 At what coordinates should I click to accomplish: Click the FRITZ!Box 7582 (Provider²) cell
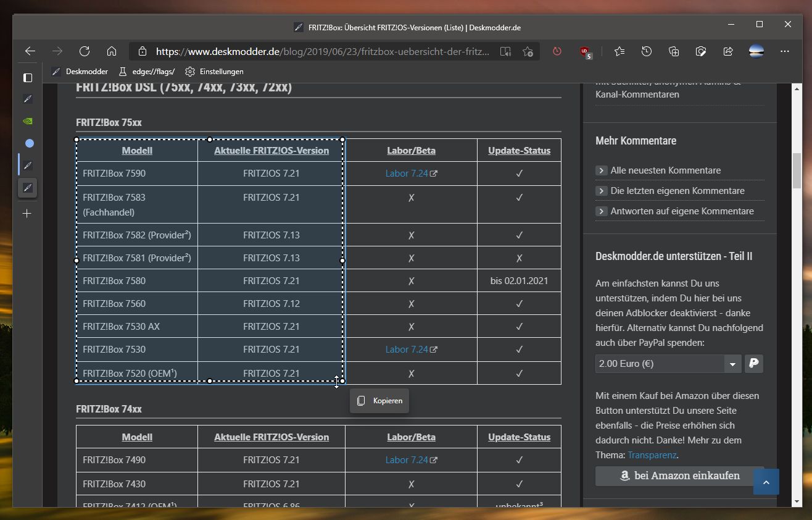click(x=137, y=235)
